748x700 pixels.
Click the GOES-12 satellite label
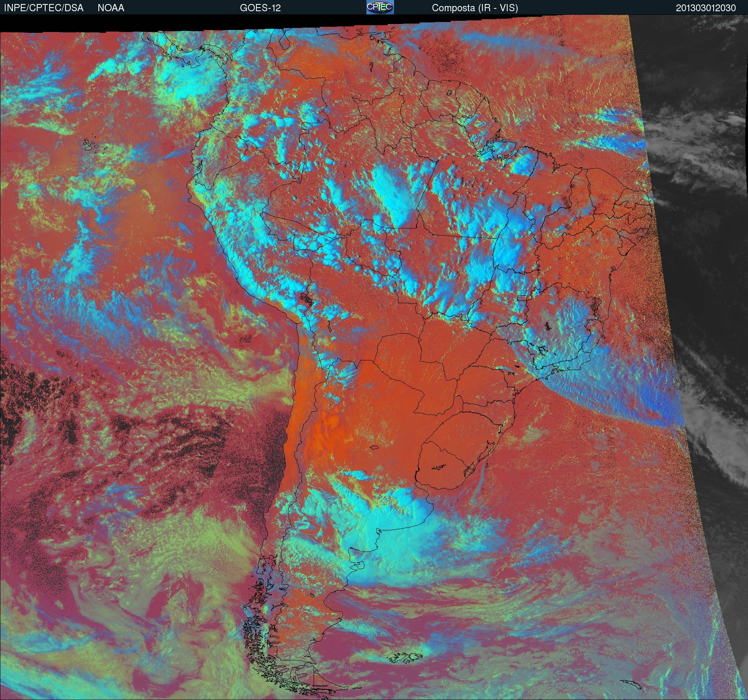pyautogui.click(x=260, y=8)
